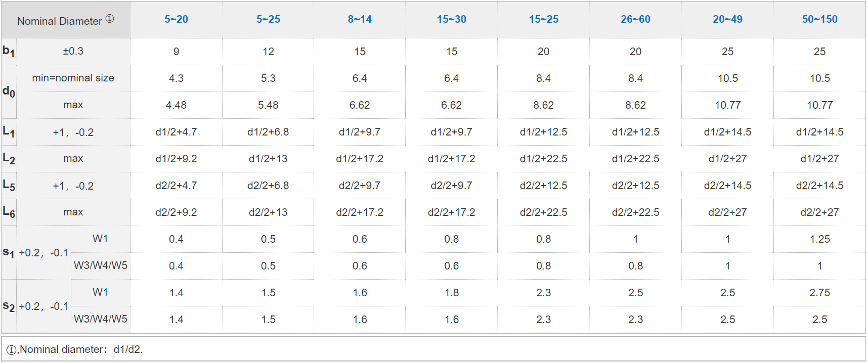Select the 5.48 max value cell
Viewport: 868px width, 363px height.
(268, 105)
